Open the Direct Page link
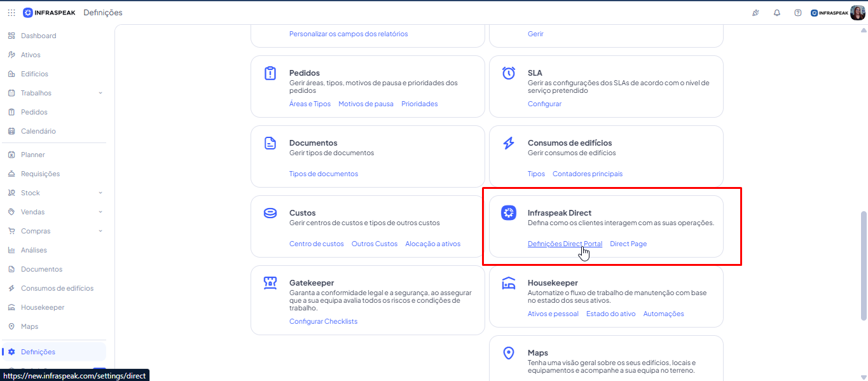The image size is (868, 381). coord(628,244)
